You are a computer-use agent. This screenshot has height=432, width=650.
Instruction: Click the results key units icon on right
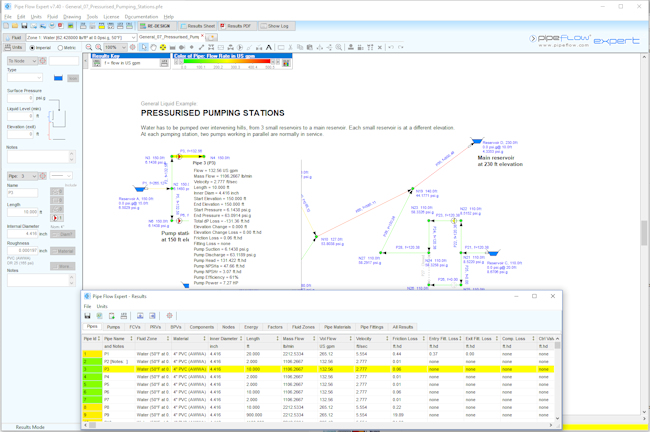click(x=164, y=63)
